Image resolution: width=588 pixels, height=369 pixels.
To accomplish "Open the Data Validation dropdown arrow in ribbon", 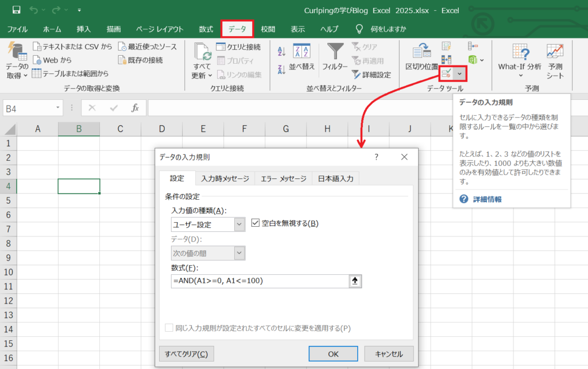I will (x=459, y=73).
